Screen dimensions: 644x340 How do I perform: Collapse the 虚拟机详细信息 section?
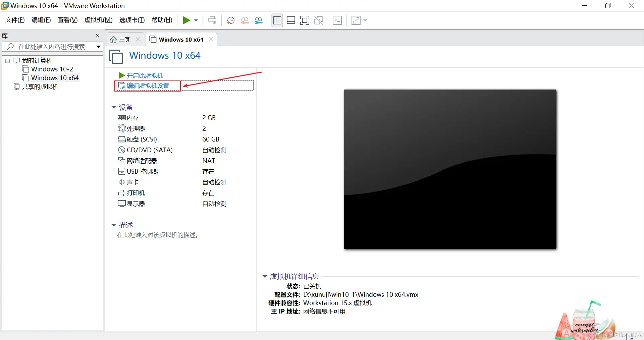[265, 277]
